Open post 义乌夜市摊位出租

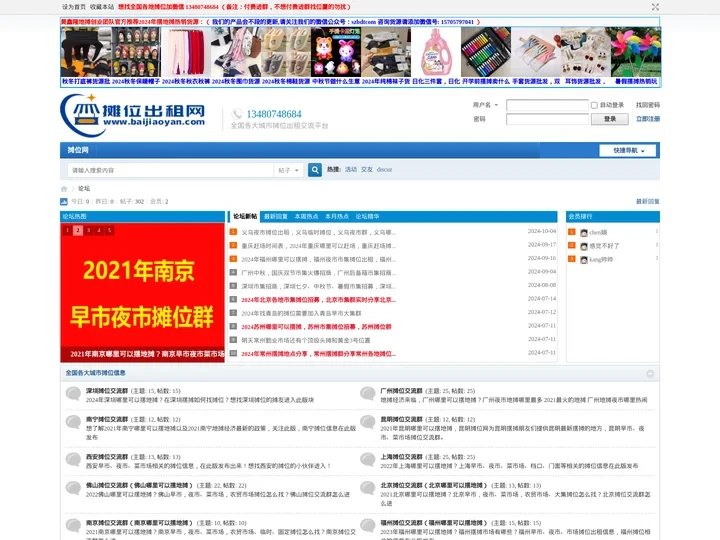point(318,233)
